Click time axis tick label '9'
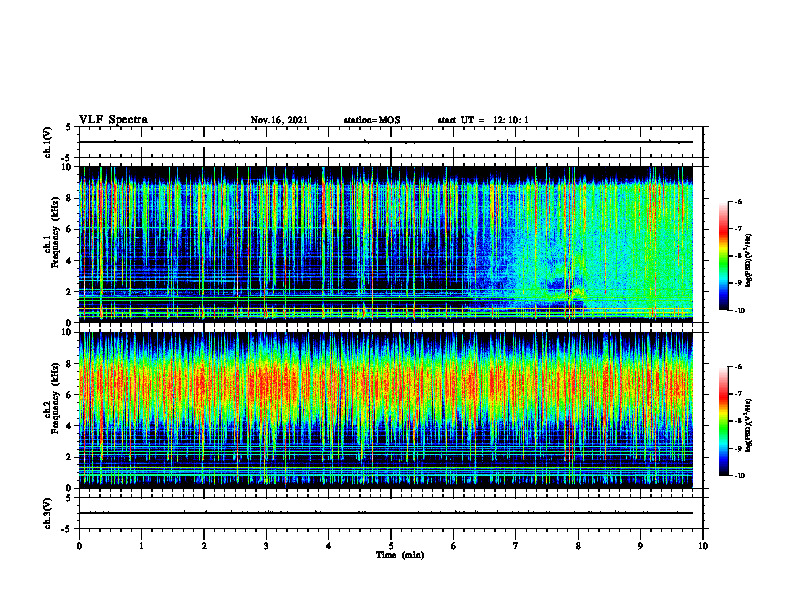Image resolution: width=792 pixels, height=612 pixels. [x=640, y=546]
